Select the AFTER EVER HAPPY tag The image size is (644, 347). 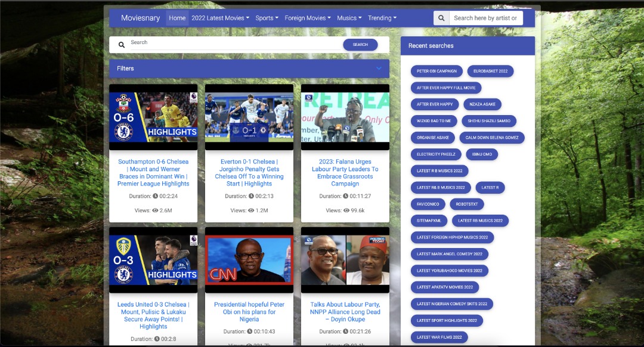click(435, 104)
